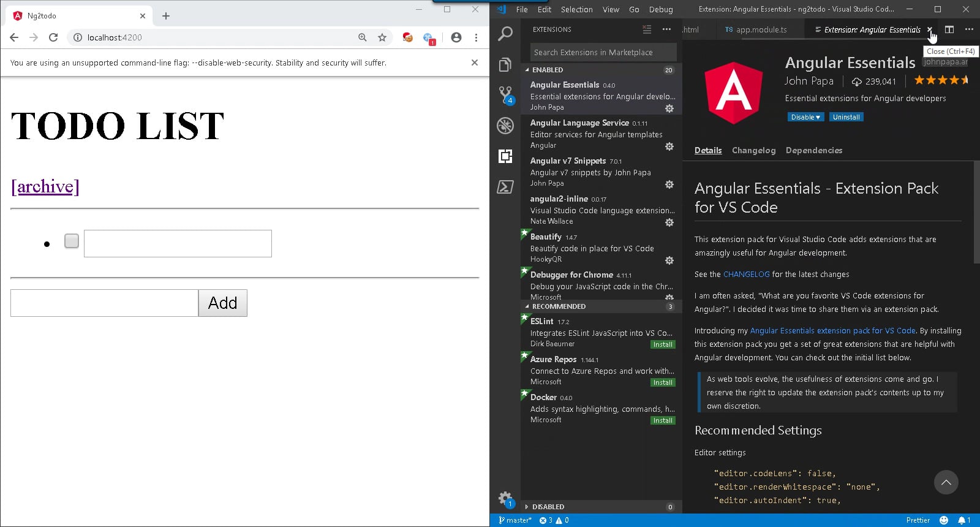The width and height of the screenshot is (980, 527).
Task: Switch to the Changelog tab
Action: coord(753,150)
